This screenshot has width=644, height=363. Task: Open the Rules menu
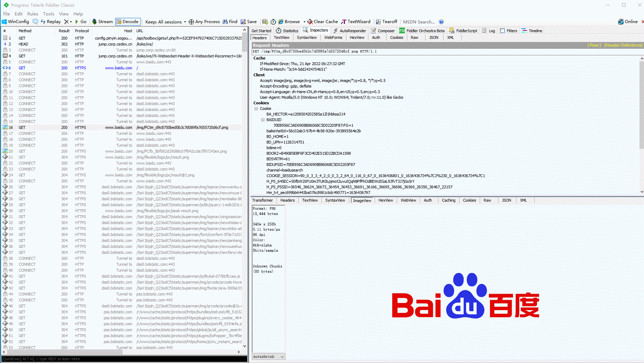(x=33, y=14)
